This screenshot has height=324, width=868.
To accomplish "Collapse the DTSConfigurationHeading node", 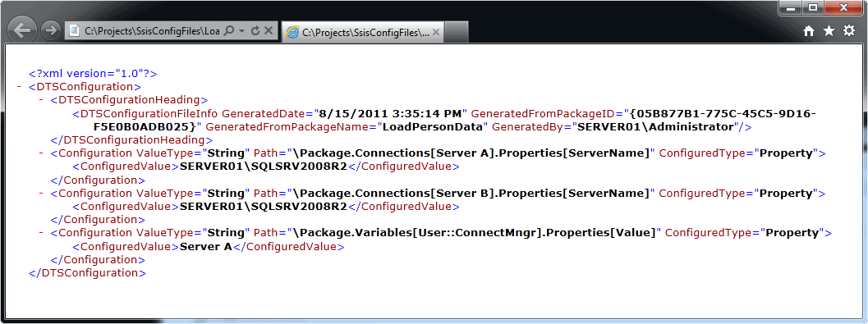I will pos(42,100).
